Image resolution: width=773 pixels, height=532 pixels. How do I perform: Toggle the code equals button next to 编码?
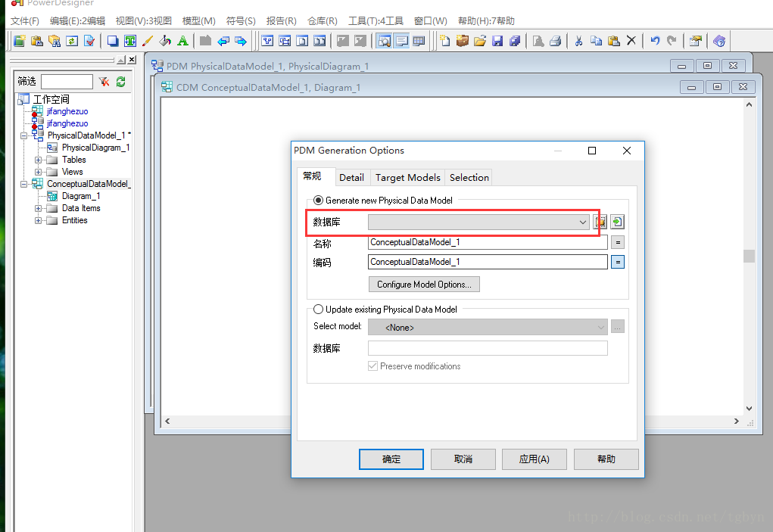point(618,262)
